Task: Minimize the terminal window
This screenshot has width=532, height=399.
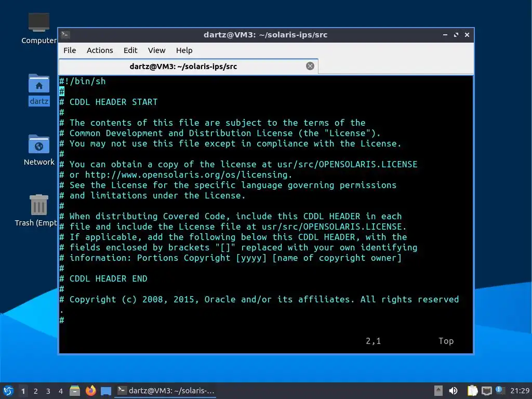Action: (x=445, y=35)
